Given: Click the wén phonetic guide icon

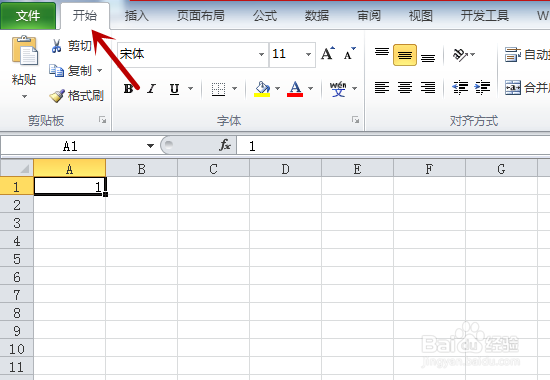Looking at the screenshot, I should click(x=338, y=88).
